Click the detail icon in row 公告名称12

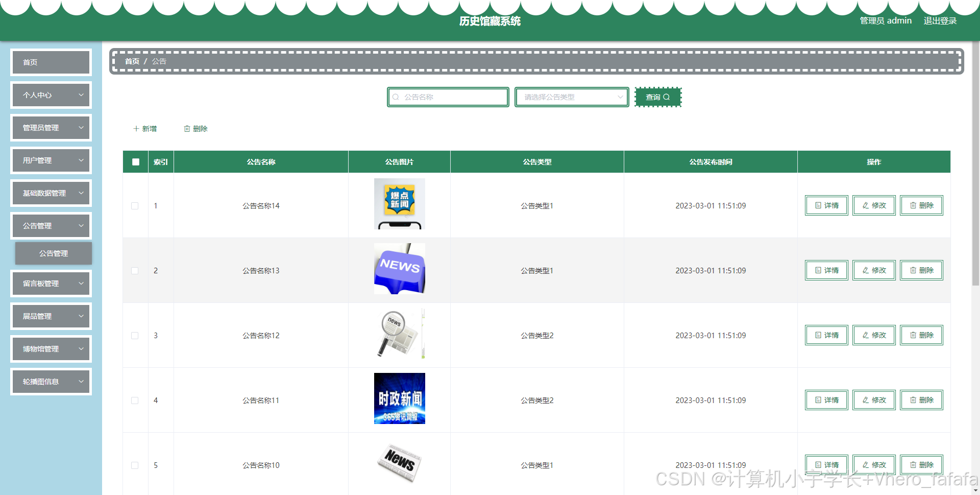(818, 335)
